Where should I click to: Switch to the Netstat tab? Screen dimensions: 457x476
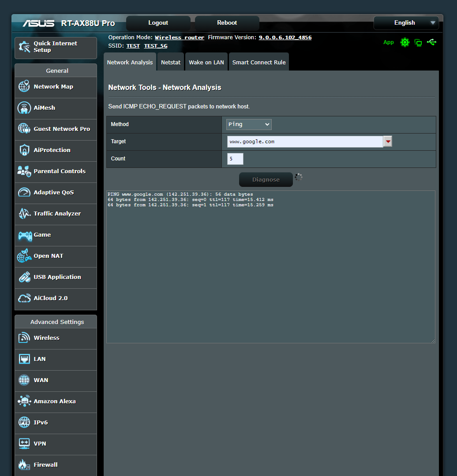tap(170, 62)
